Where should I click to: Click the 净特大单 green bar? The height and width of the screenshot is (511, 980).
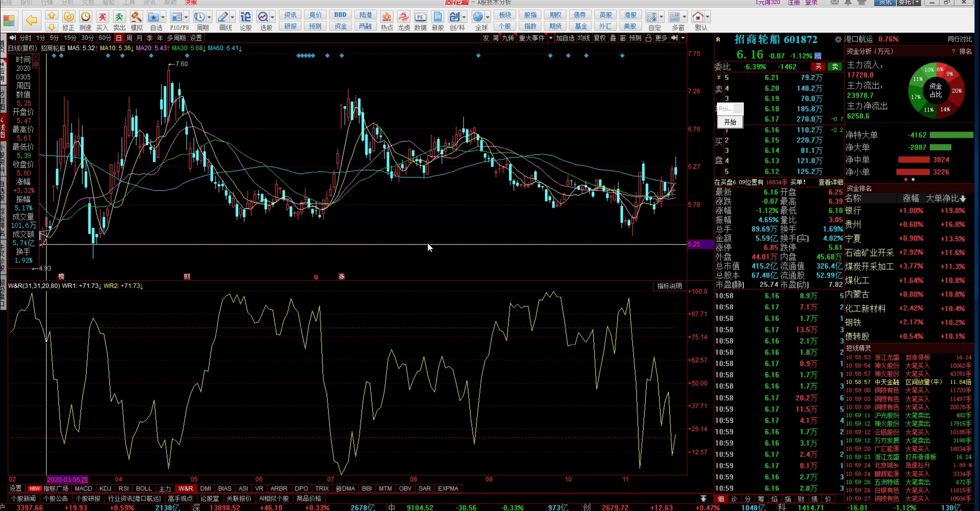951,135
